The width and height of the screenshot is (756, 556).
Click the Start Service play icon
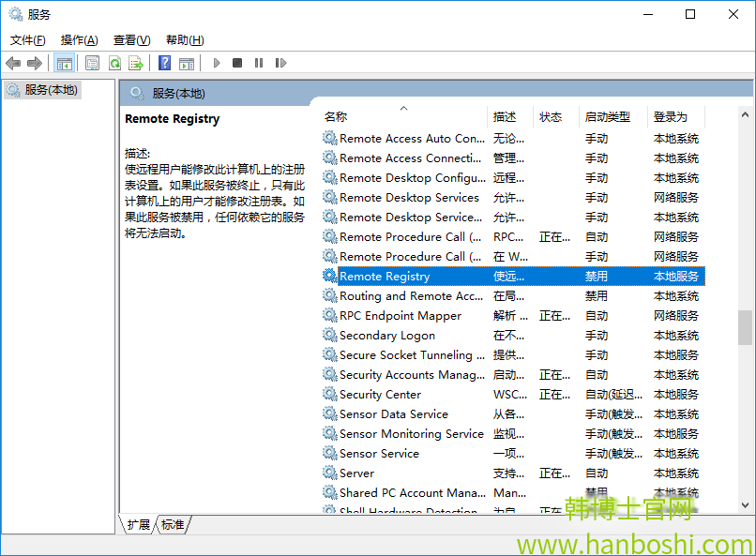217,63
